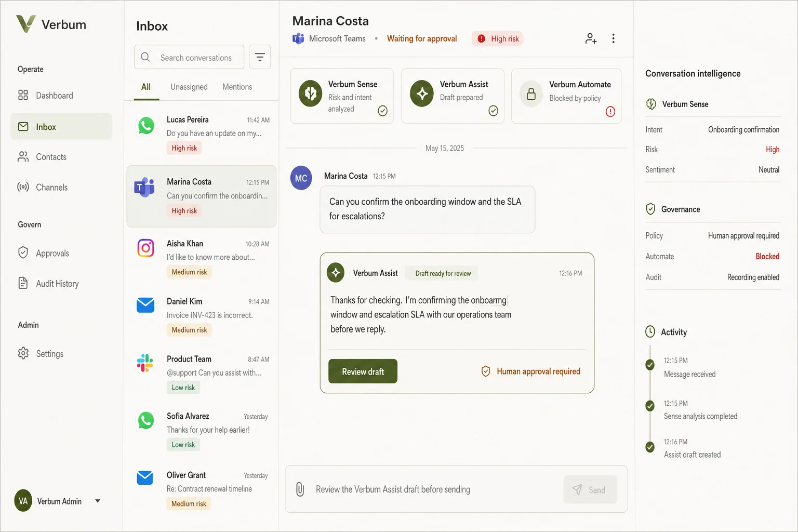
Task: Open Settings gear in sidebar
Action: pos(23,353)
